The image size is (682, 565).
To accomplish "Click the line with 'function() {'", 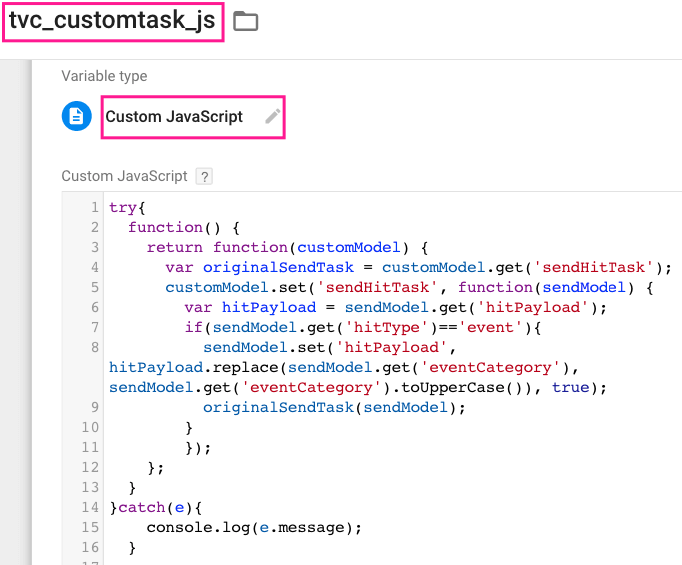I will (x=184, y=227).
